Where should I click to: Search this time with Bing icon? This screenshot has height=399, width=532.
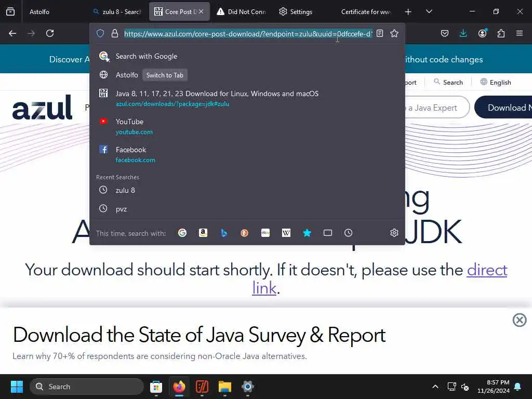pyautogui.click(x=223, y=233)
